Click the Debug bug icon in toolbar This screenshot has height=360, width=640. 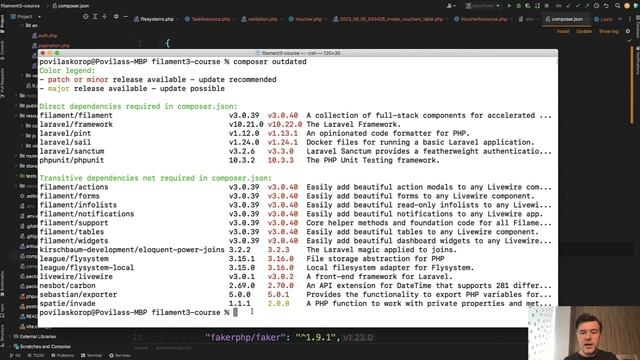pos(518,6)
